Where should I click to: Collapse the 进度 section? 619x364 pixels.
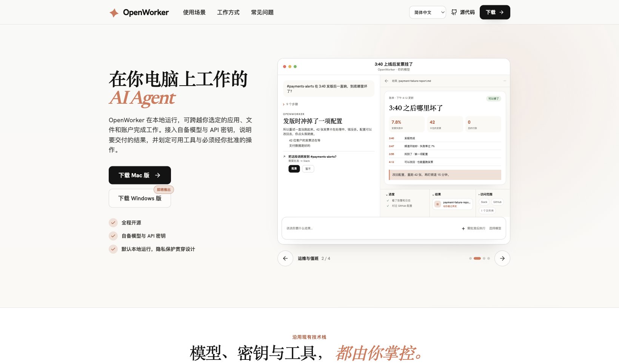tap(390, 195)
